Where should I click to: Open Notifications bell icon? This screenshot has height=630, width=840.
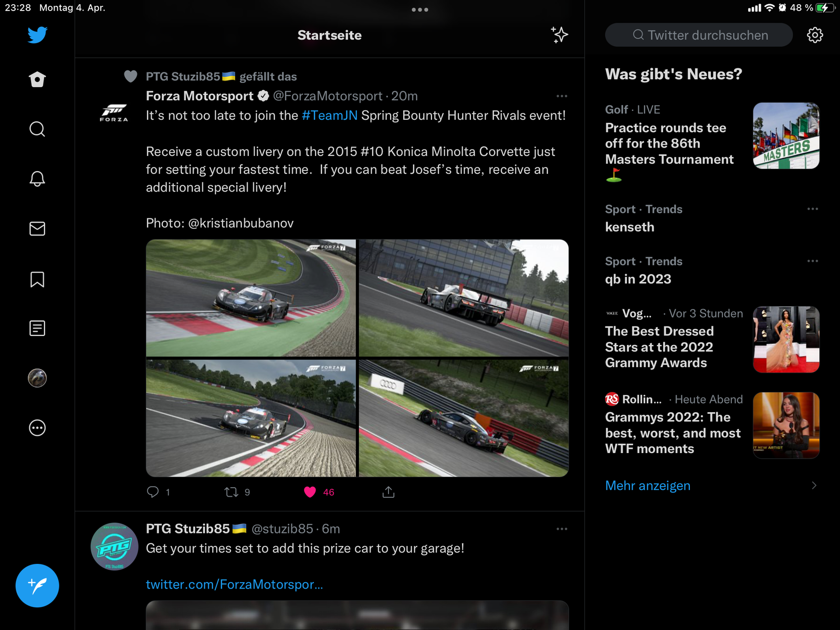(x=37, y=178)
